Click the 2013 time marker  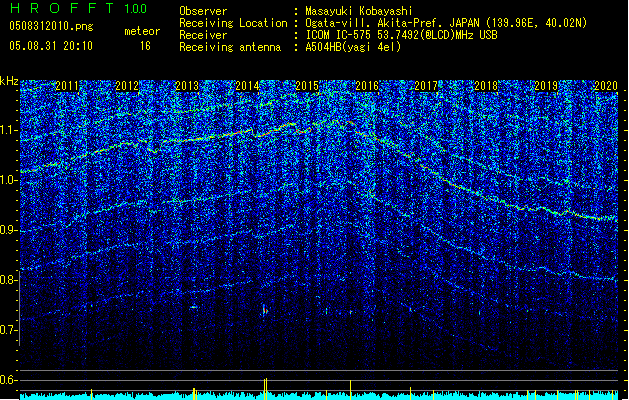tap(187, 85)
